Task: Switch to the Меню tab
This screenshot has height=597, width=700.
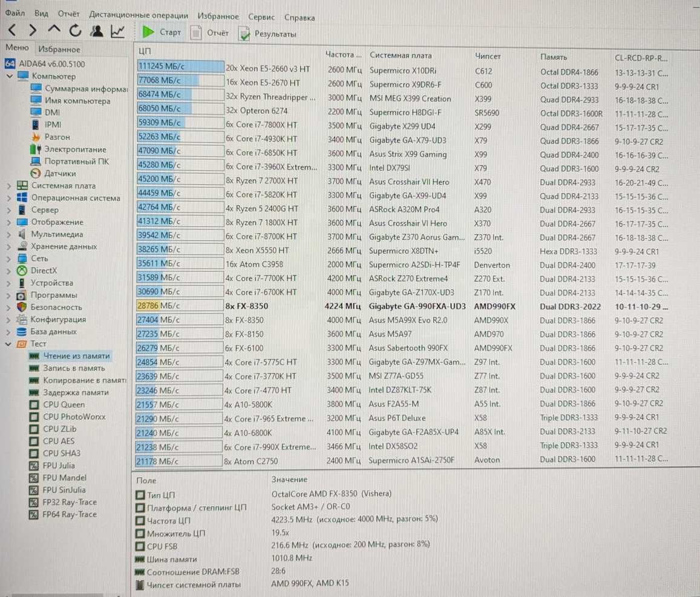Action: point(17,48)
